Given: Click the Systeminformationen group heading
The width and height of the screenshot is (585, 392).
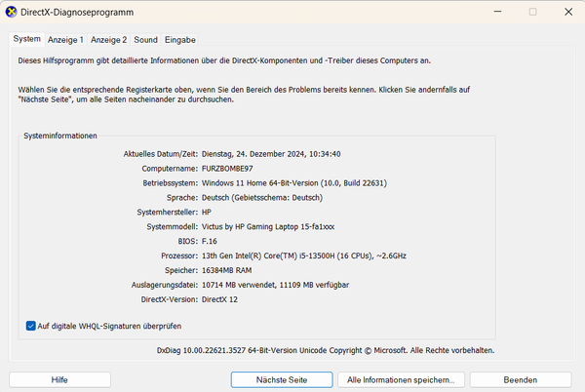Looking at the screenshot, I should 60,136.
